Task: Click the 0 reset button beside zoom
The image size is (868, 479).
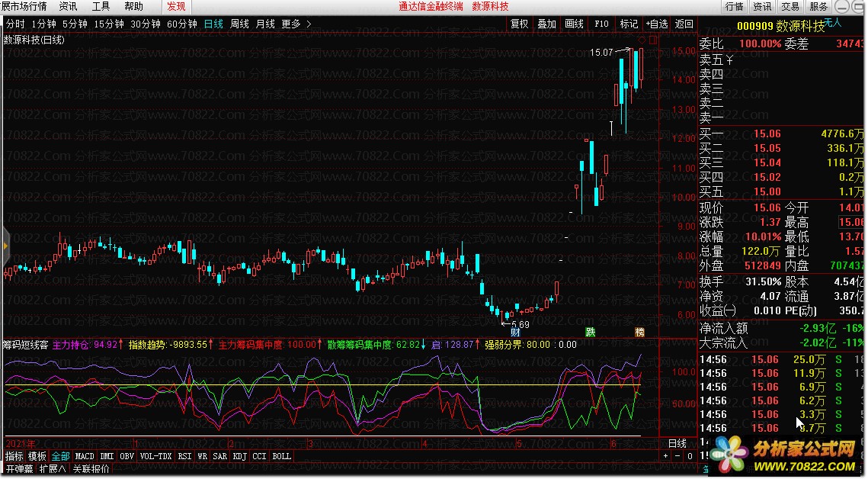Action: (x=690, y=456)
